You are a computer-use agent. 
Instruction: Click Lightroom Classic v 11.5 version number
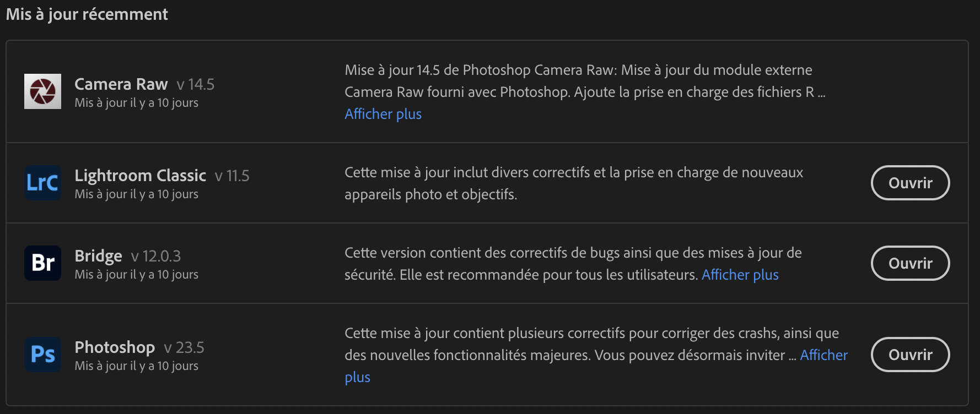pyautogui.click(x=232, y=176)
